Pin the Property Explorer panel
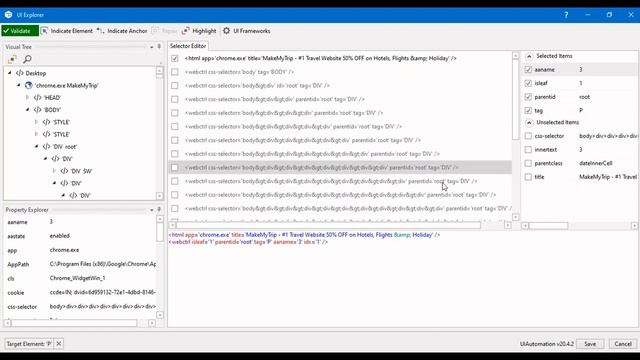The height and width of the screenshot is (360, 640). pos(159,209)
